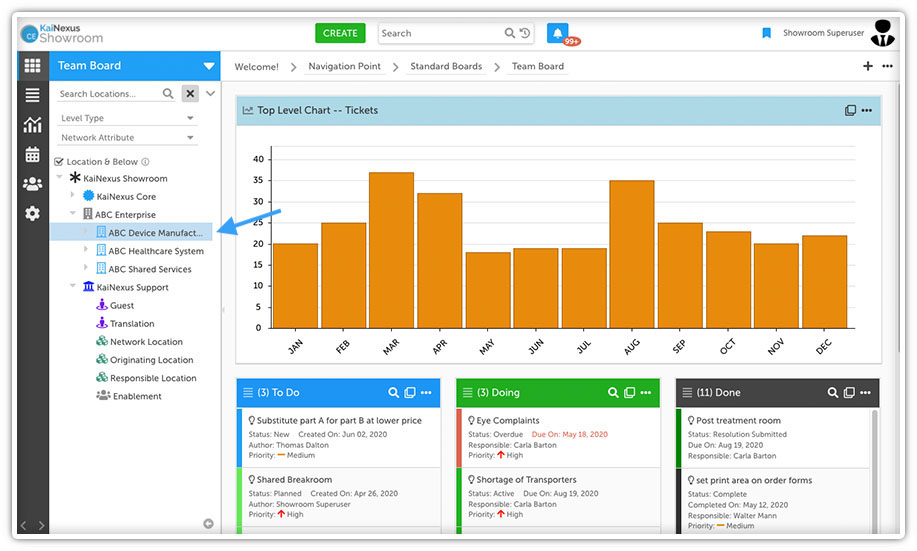Expand the ABC Shared Services node
917x551 pixels.
click(85, 267)
